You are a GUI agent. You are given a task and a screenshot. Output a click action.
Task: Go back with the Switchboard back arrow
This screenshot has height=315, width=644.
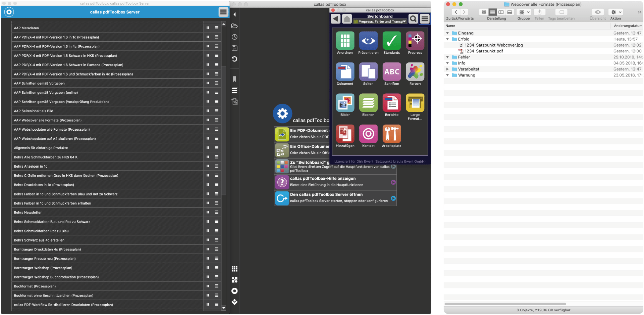tap(336, 19)
